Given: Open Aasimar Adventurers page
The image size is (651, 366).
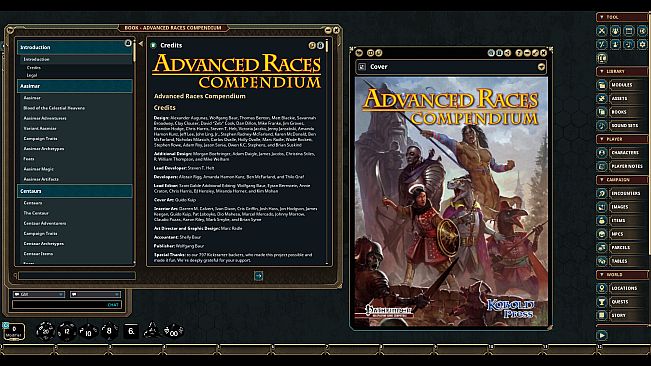Looking at the screenshot, I should (x=45, y=118).
